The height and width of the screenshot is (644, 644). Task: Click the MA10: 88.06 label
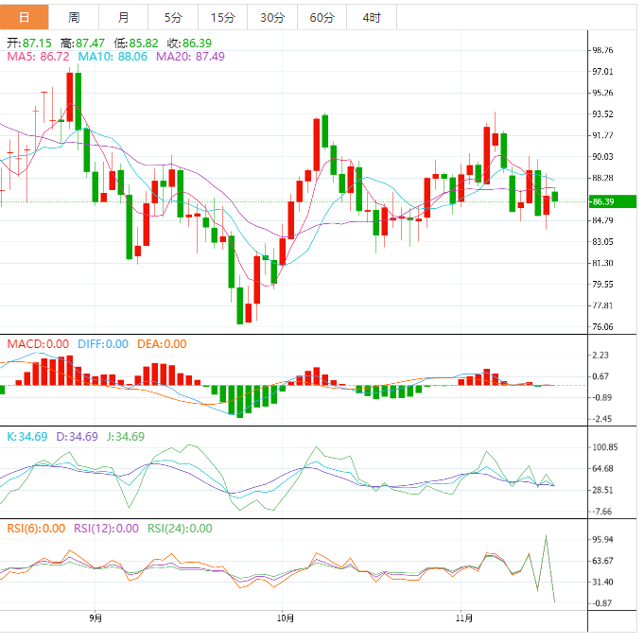pyautogui.click(x=113, y=57)
